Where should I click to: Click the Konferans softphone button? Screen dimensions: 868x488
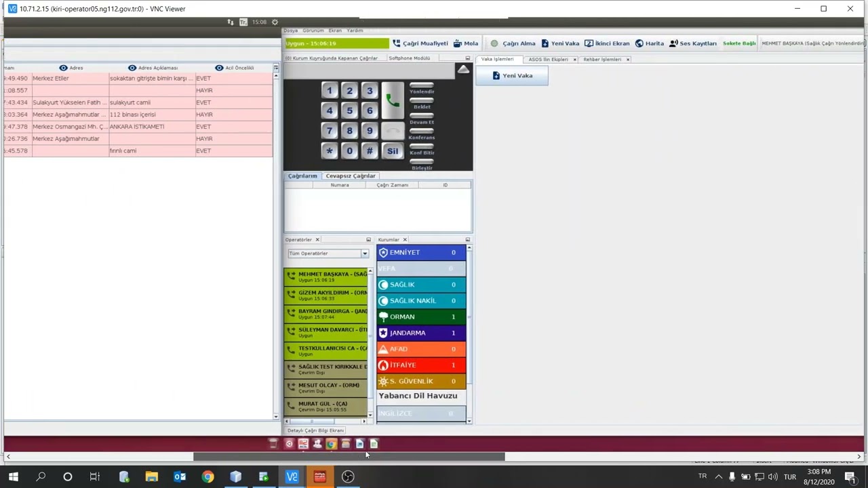[422, 134]
